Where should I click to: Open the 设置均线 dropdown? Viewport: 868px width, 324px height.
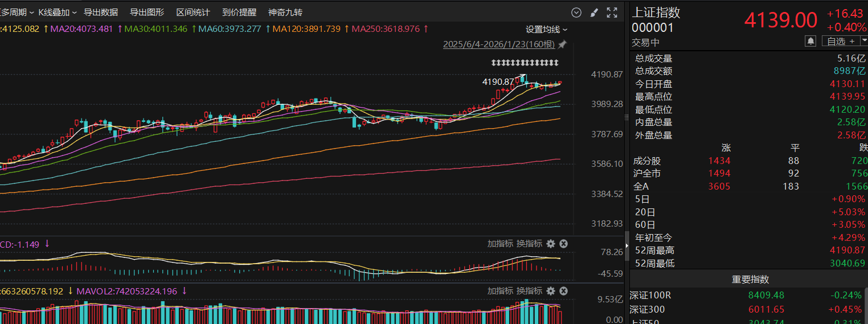[x=546, y=29]
